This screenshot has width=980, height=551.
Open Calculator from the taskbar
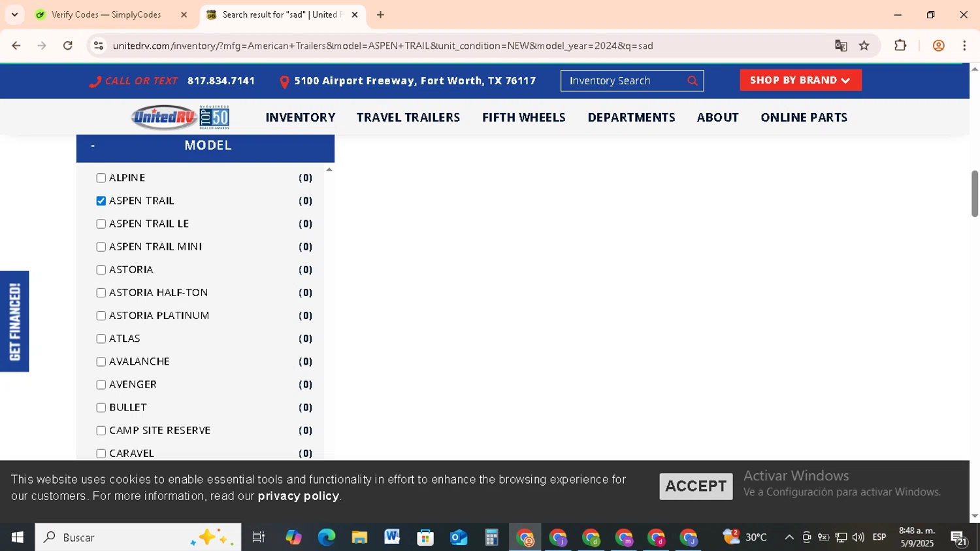pos(491,537)
